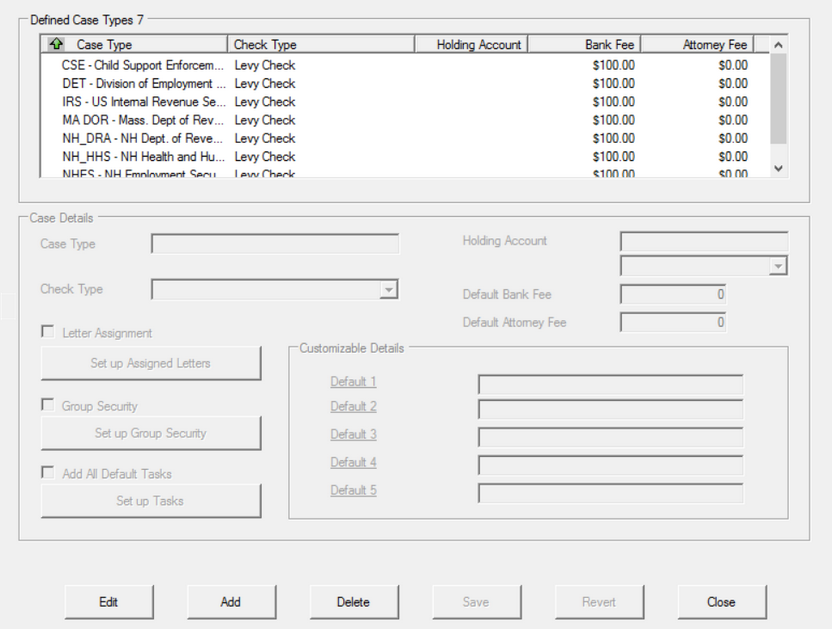Toggle the Letter Assignment checkbox
832x629 pixels.
(48, 332)
